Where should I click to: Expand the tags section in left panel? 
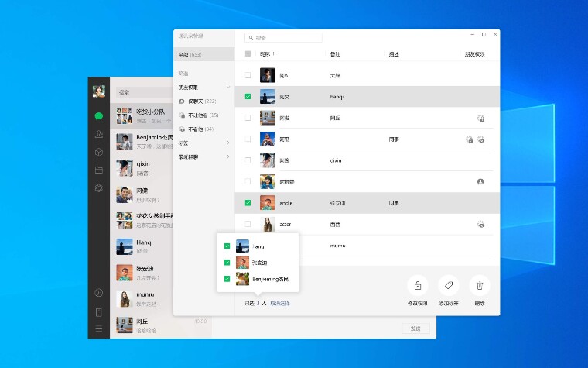(x=228, y=143)
